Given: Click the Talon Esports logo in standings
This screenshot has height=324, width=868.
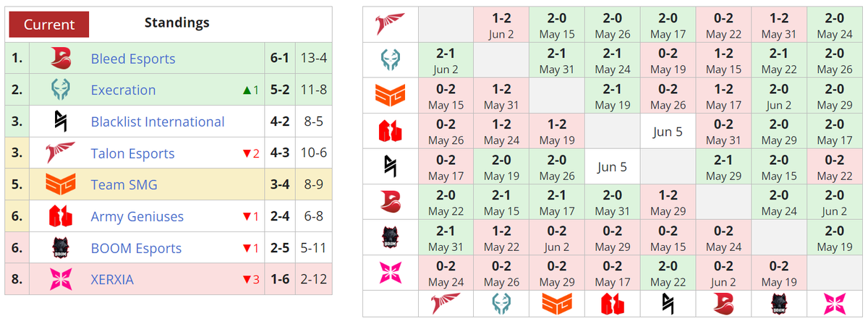Looking at the screenshot, I should tap(61, 153).
